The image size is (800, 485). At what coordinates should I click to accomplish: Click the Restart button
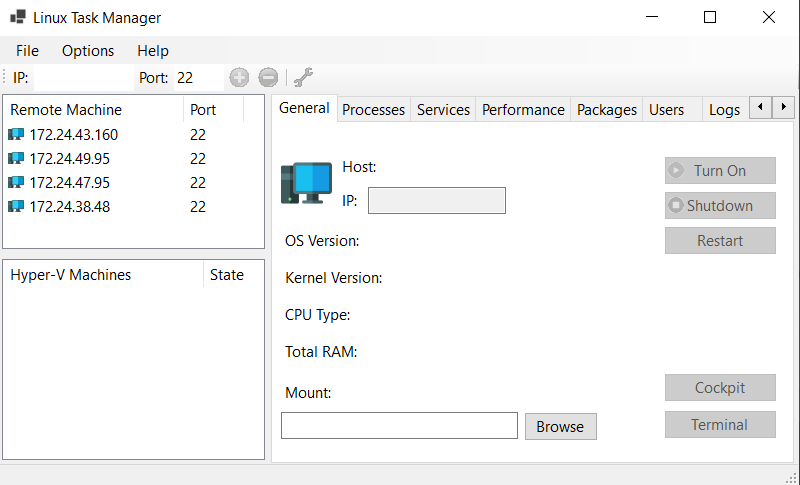coord(720,240)
